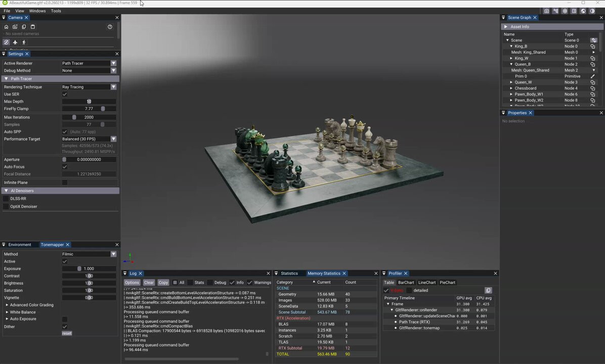Open the View menu
The height and width of the screenshot is (364, 605).
20,11
